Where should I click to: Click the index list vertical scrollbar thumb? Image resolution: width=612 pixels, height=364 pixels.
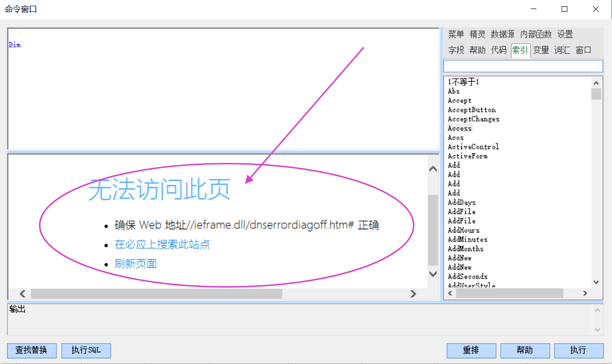click(596, 93)
